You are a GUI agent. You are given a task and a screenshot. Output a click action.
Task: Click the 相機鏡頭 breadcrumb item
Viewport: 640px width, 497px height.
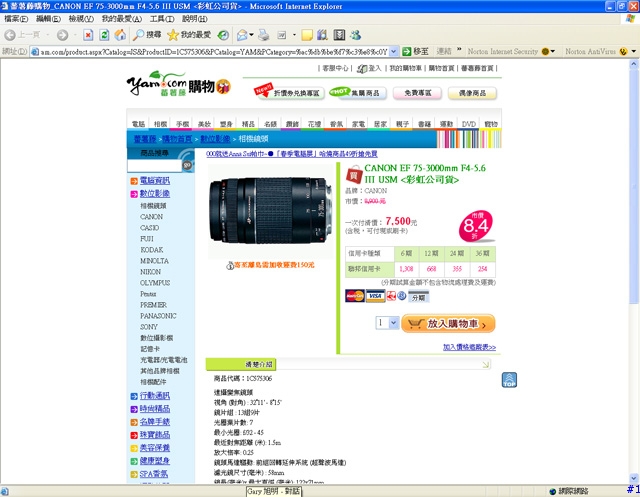[253, 139]
